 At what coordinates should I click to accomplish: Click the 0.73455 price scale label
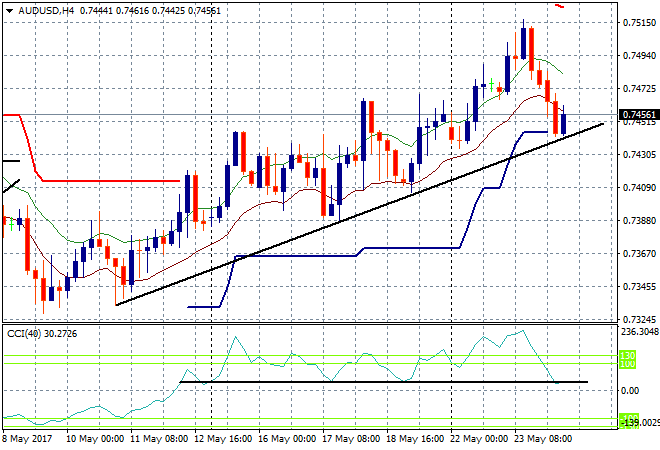coord(639,287)
